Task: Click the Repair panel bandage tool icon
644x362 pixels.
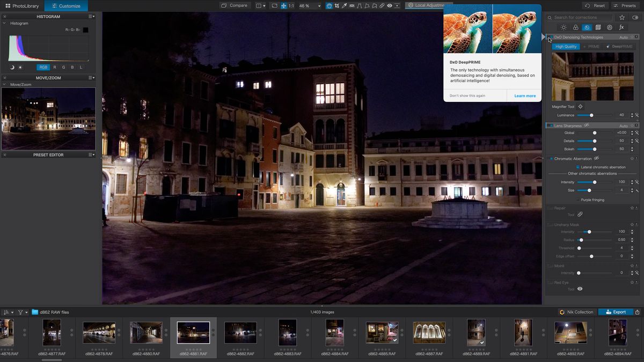Action: click(580, 215)
